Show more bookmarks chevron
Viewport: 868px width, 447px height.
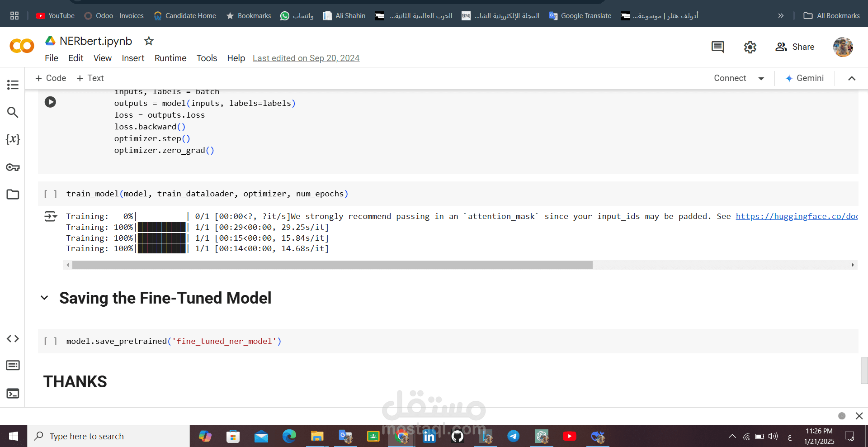pos(781,16)
